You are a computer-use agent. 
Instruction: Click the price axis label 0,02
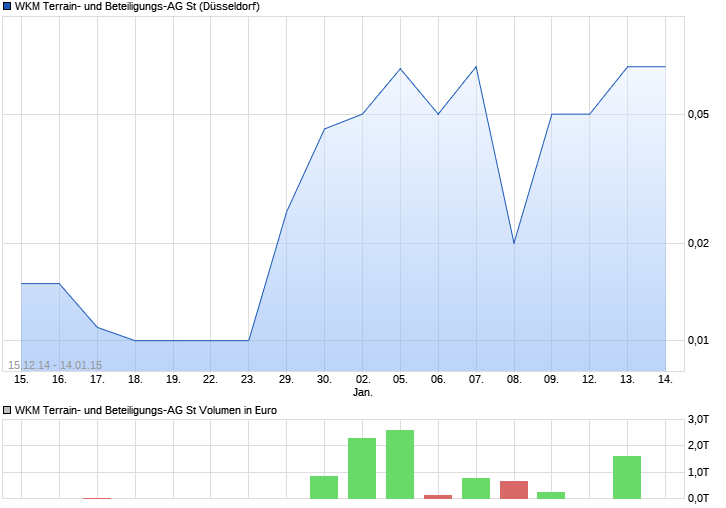coord(698,243)
